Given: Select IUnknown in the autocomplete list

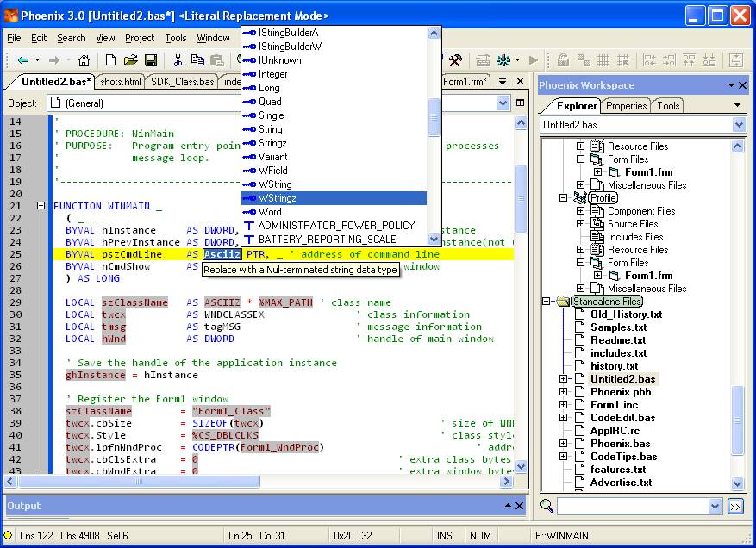Looking at the screenshot, I should click(x=334, y=60).
